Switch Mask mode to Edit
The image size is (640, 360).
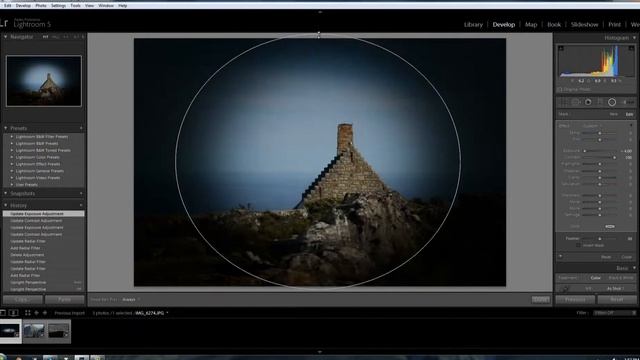point(629,114)
